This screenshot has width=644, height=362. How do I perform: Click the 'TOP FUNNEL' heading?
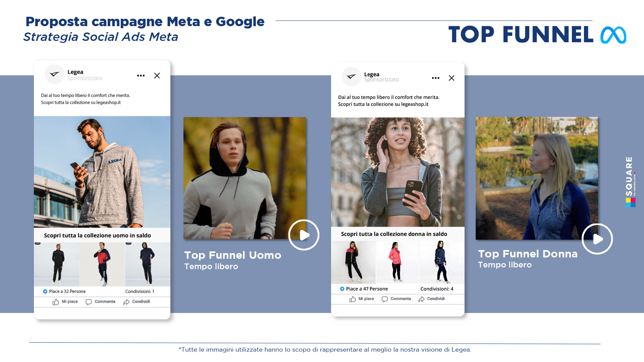pyautogui.click(x=521, y=35)
